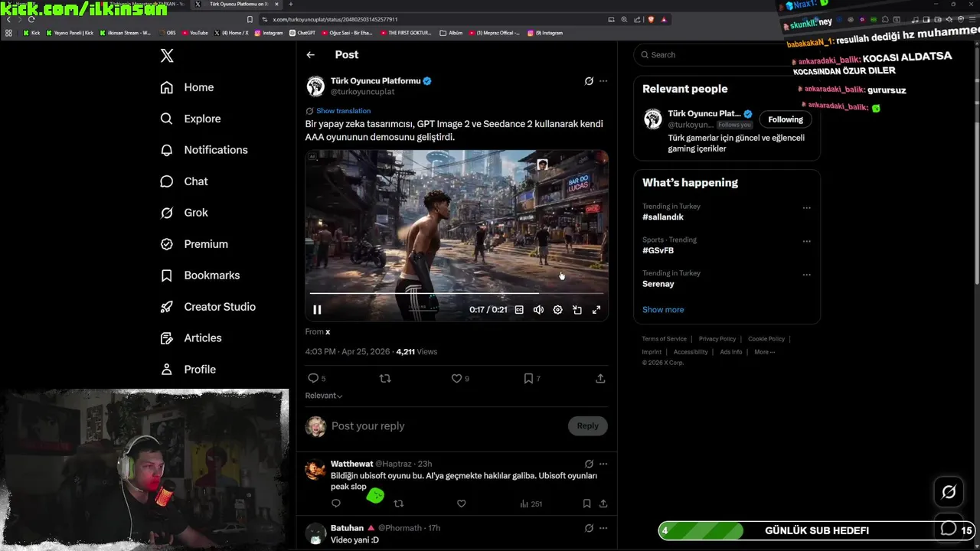Repost Watthewat's comment
This screenshot has height=551, width=980.
click(398, 504)
